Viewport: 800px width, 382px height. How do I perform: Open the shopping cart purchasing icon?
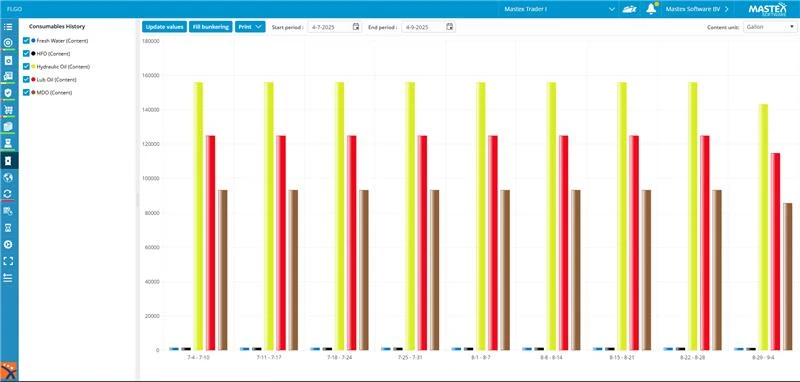(x=8, y=110)
